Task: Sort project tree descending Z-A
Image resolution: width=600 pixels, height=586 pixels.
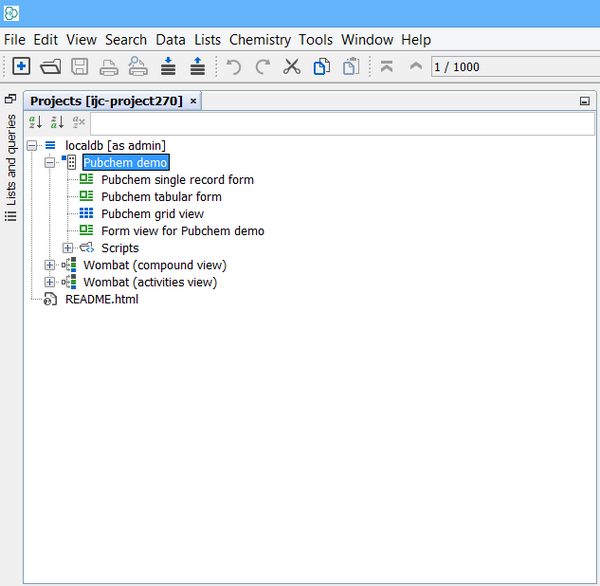Action: tap(57, 122)
